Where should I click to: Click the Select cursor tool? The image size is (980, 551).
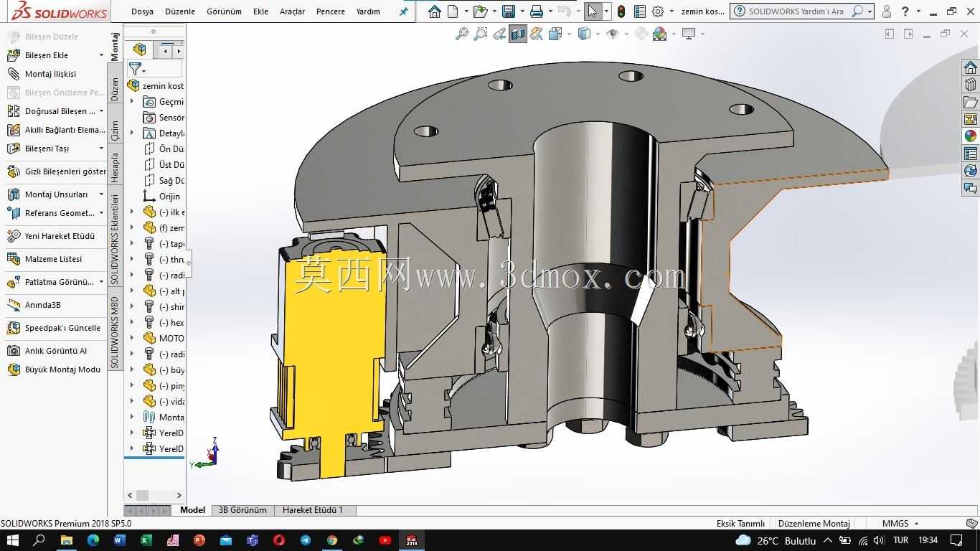[592, 11]
